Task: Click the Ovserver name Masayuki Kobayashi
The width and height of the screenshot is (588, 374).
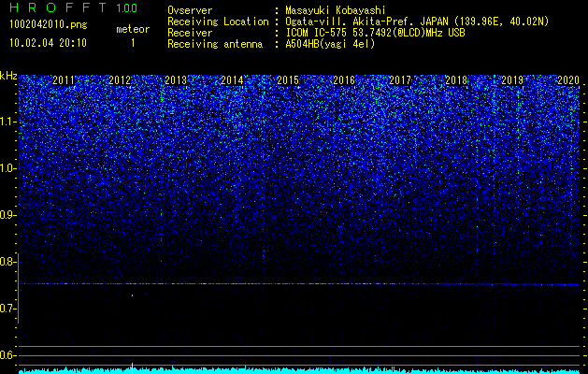Action: point(336,10)
